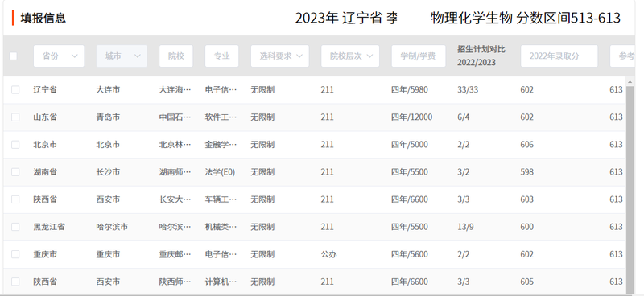Click 湖南省 province cell
644x296 pixels.
(45, 172)
